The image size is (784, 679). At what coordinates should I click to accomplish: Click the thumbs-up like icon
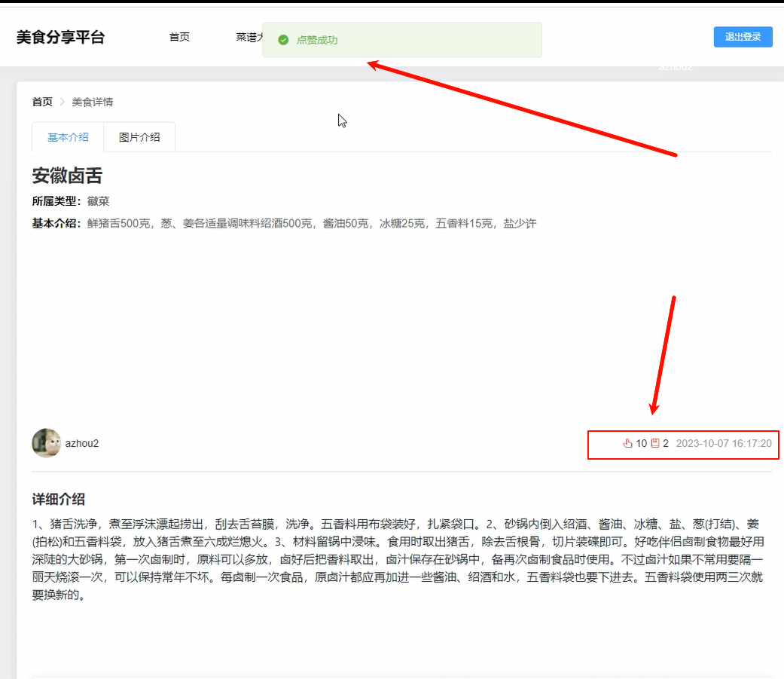[x=627, y=443]
